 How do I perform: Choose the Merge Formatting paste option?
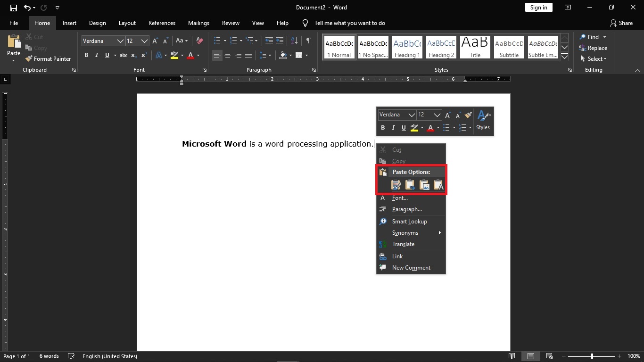[410, 185]
